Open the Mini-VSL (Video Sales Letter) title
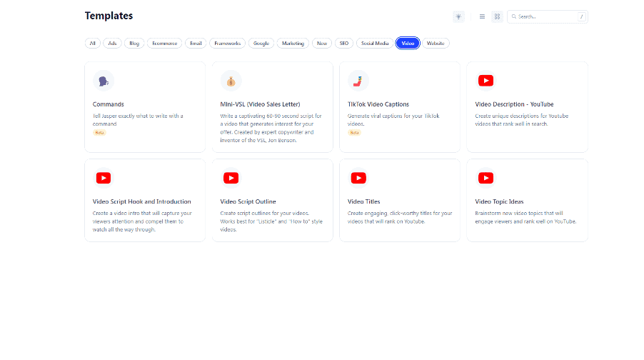644x360 pixels. pyautogui.click(x=260, y=104)
